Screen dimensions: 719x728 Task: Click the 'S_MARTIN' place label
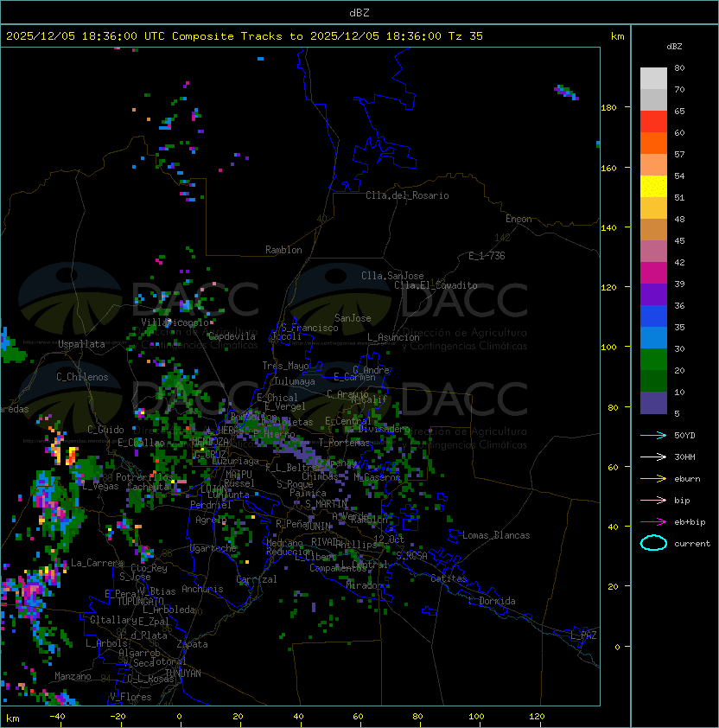tap(327, 504)
